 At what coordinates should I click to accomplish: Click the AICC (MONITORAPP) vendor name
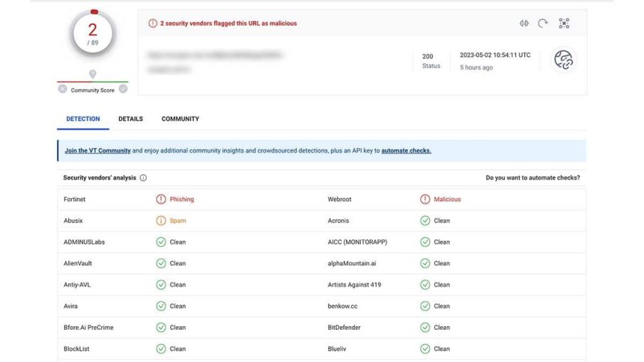(x=357, y=242)
